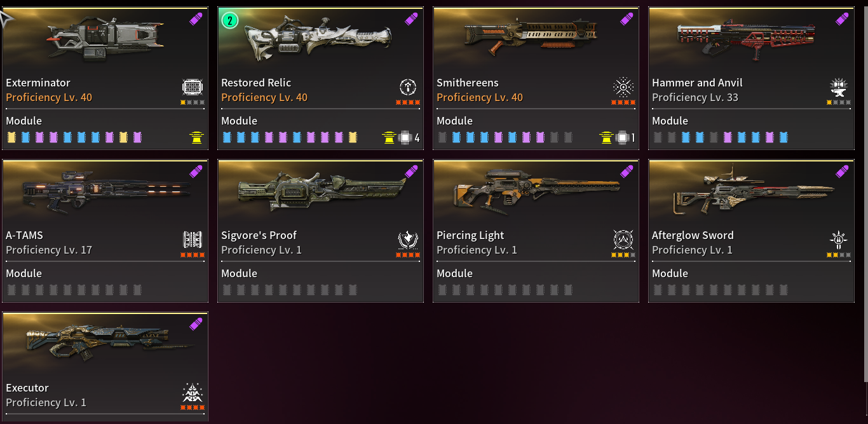Click the A-TAMS ability icon

pyautogui.click(x=193, y=240)
